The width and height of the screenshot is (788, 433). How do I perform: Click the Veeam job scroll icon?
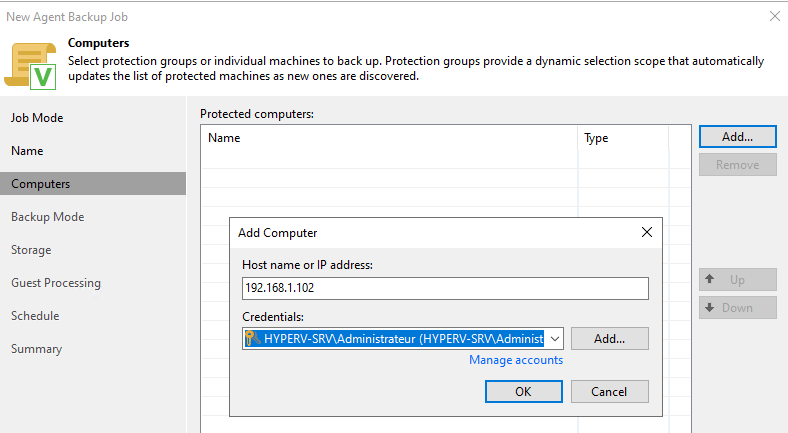(30, 66)
